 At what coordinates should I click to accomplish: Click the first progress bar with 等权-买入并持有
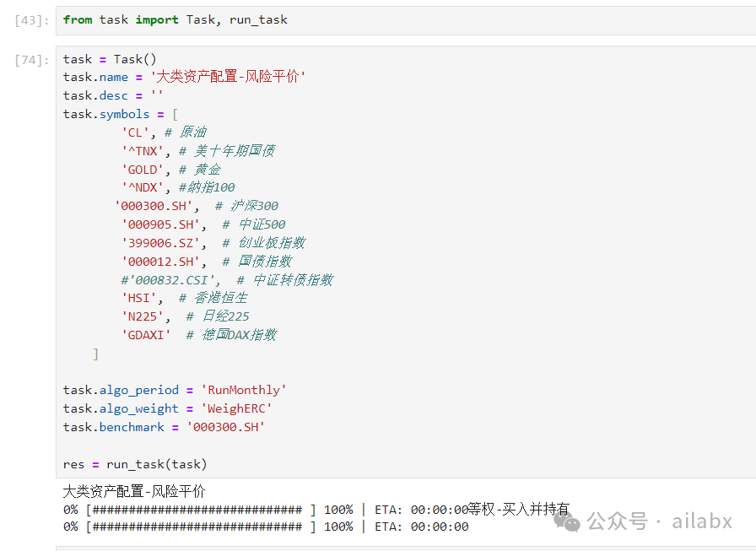[316, 510]
